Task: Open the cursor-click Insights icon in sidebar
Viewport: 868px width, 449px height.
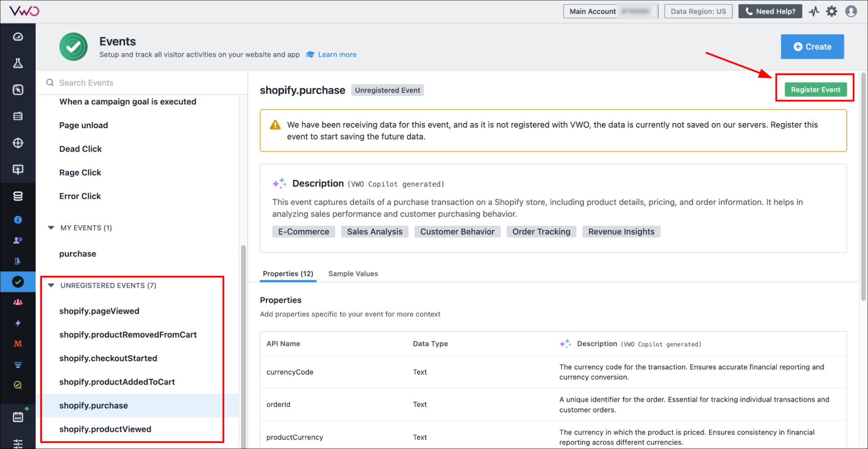Action: click(x=18, y=90)
